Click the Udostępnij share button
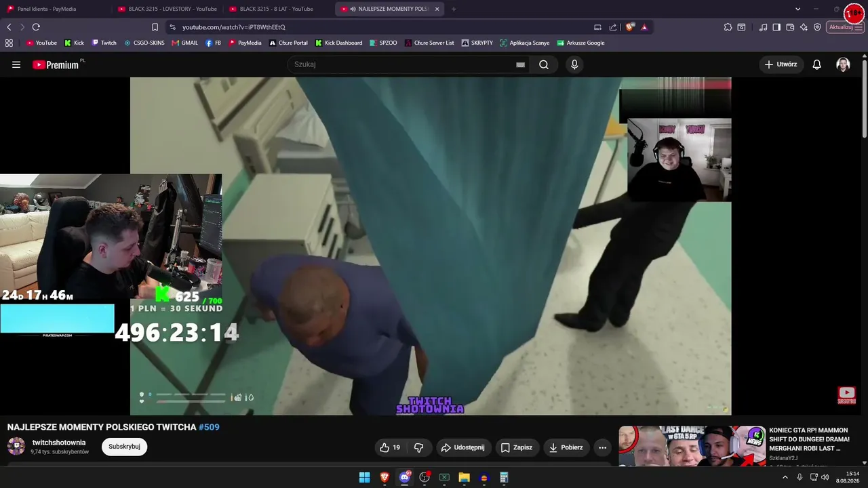 click(463, 447)
